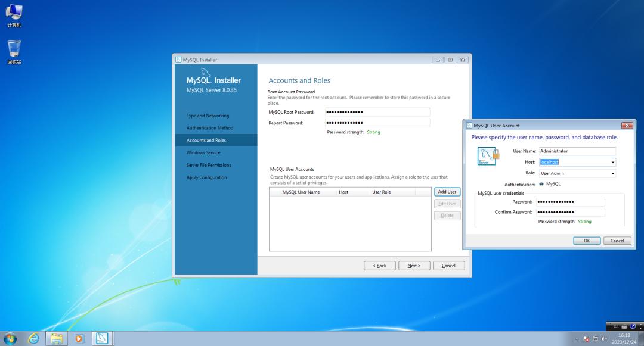Show hidden tray icons arrow
The height and width of the screenshot is (346, 644).
click(x=577, y=339)
